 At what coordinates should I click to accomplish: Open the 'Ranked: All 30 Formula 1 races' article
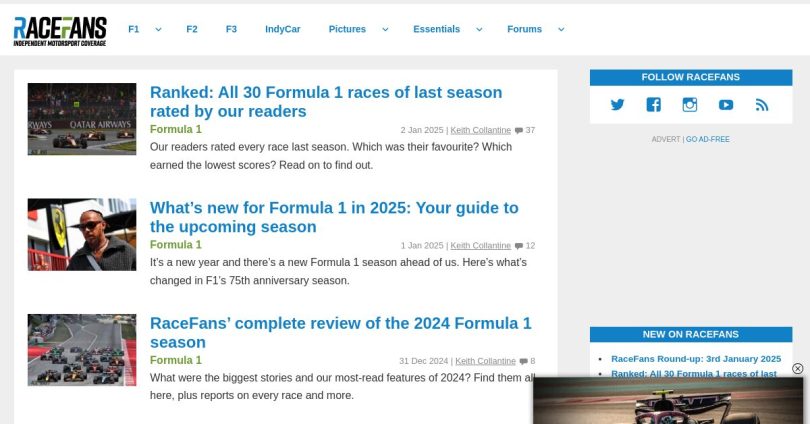(x=326, y=101)
